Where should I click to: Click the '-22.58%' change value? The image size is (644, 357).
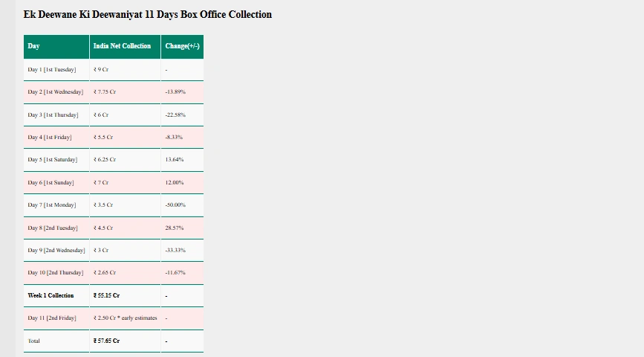pyautogui.click(x=175, y=115)
